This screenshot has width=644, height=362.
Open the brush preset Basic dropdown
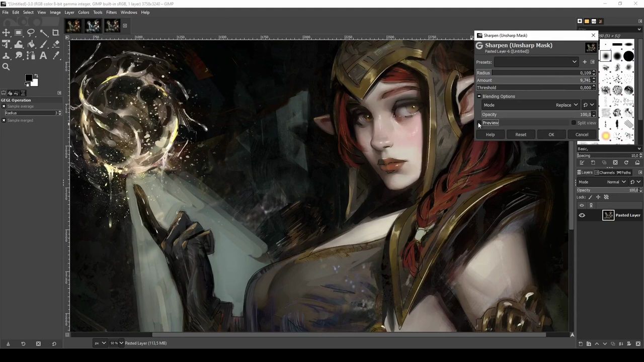(609, 149)
